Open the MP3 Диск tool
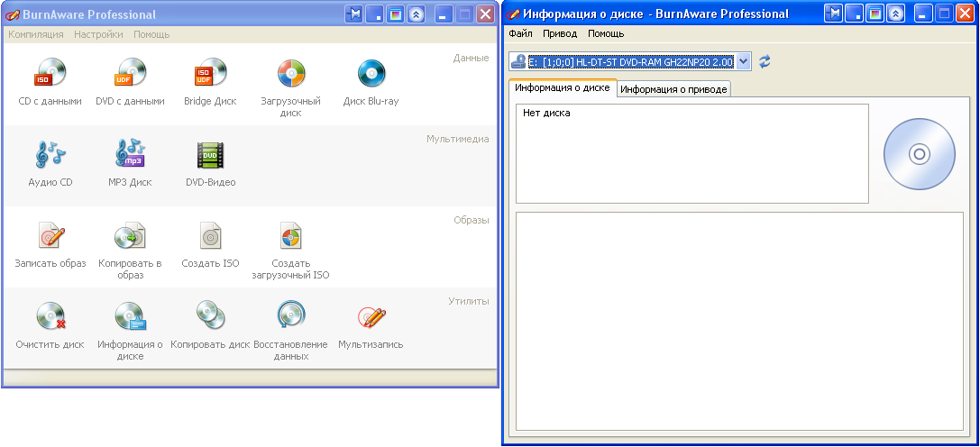The height and width of the screenshot is (447, 980). click(130, 154)
